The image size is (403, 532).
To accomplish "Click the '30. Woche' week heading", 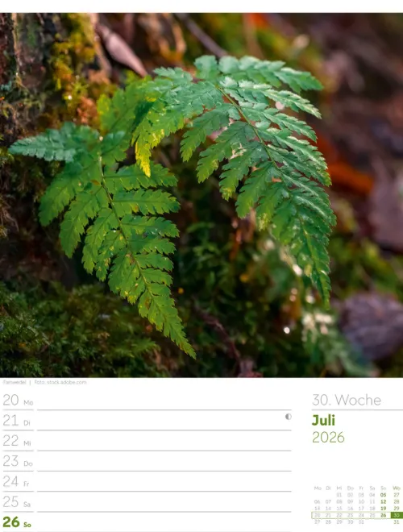I will 347,400.
